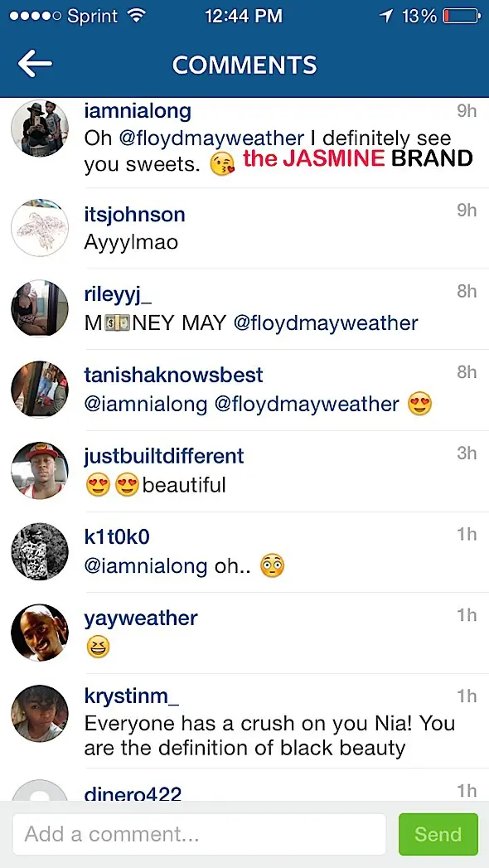Tap the back arrow in Comments header
The height and width of the screenshot is (868, 489).
click(x=35, y=64)
